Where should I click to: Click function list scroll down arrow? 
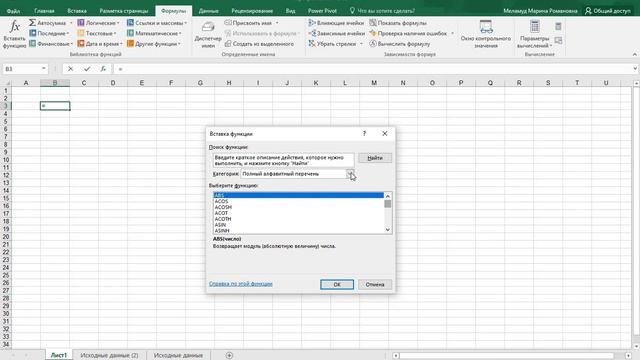388,230
